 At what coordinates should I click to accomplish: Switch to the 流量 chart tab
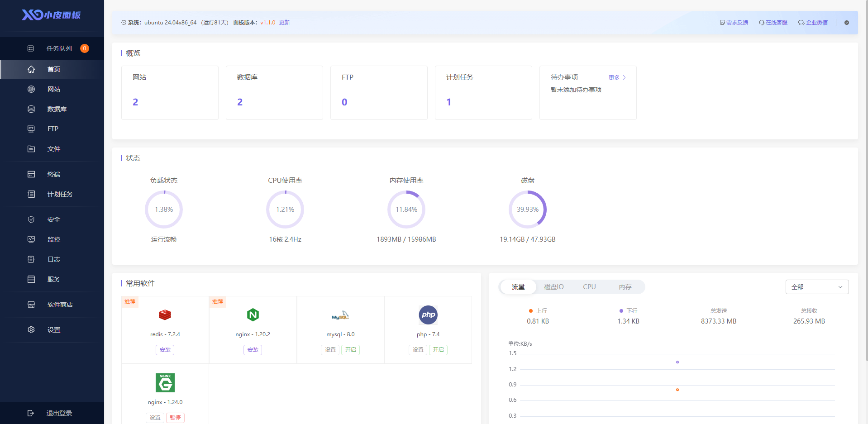(x=518, y=287)
